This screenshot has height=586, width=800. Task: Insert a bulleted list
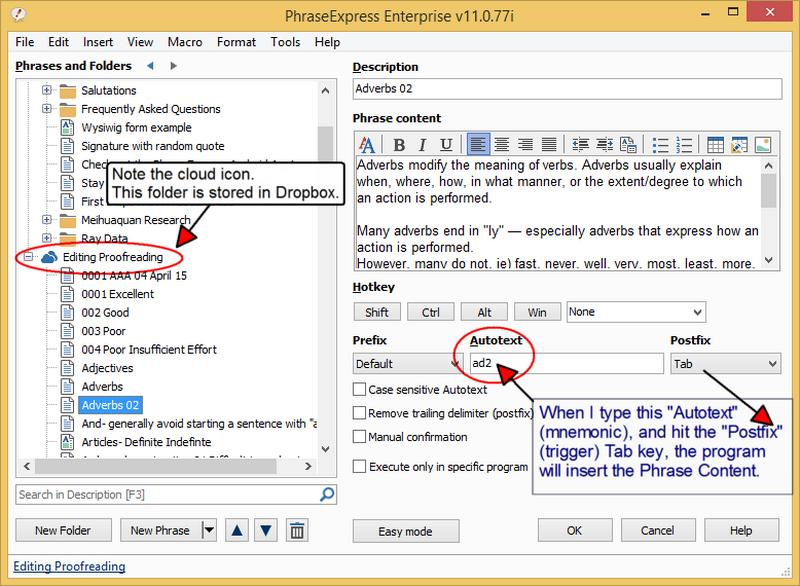tap(660, 145)
